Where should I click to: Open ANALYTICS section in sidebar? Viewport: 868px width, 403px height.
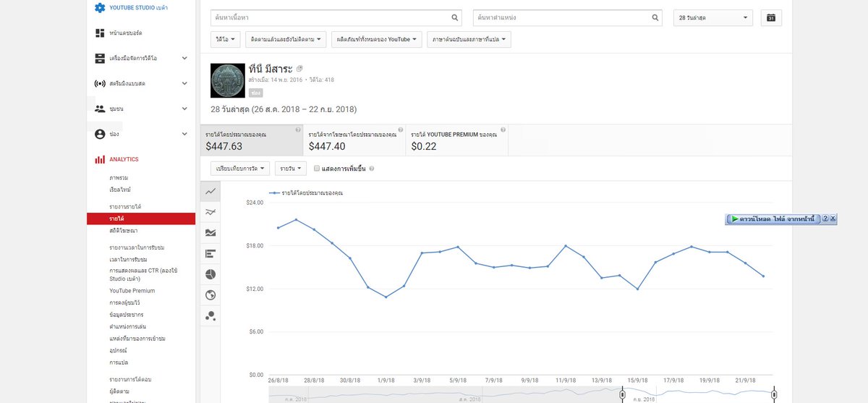click(x=124, y=159)
